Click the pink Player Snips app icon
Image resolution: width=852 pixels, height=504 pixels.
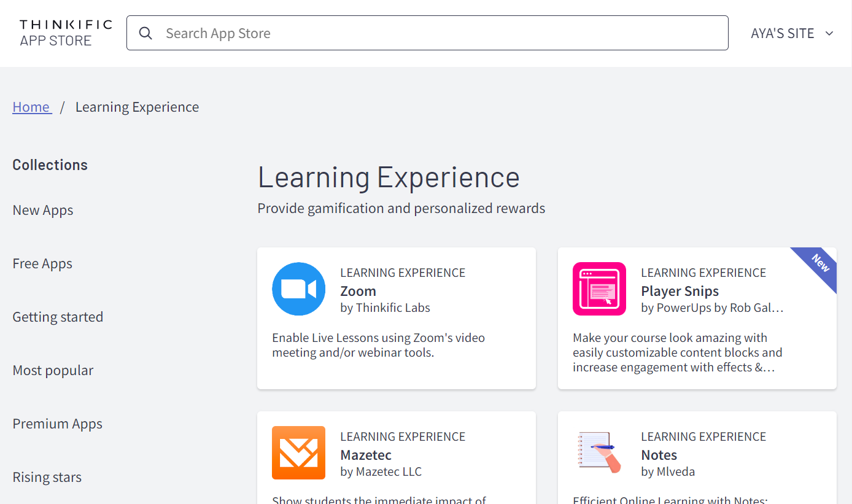pyautogui.click(x=599, y=289)
